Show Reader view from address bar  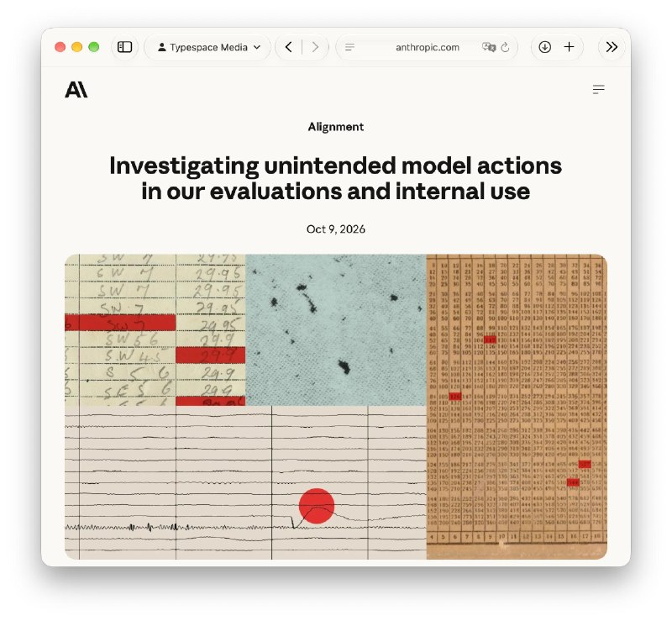click(349, 47)
